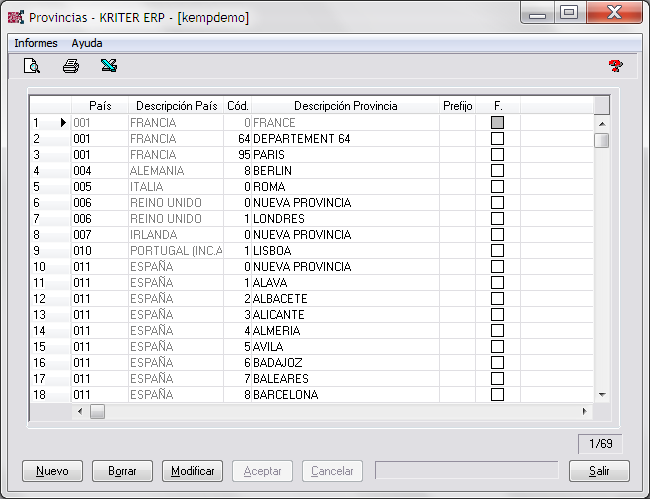This screenshot has width=650, height=499.
Task: Open the Informes menu
Action: click(35, 43)
